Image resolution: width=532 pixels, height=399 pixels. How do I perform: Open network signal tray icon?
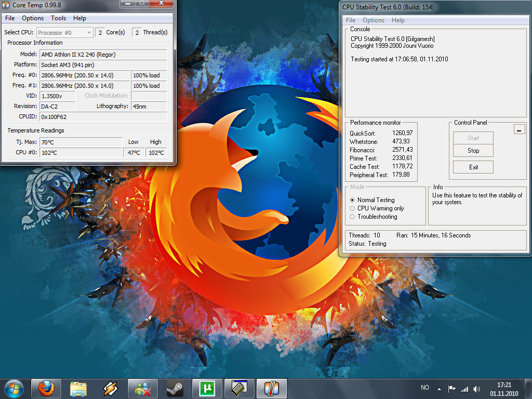(464, 389)
